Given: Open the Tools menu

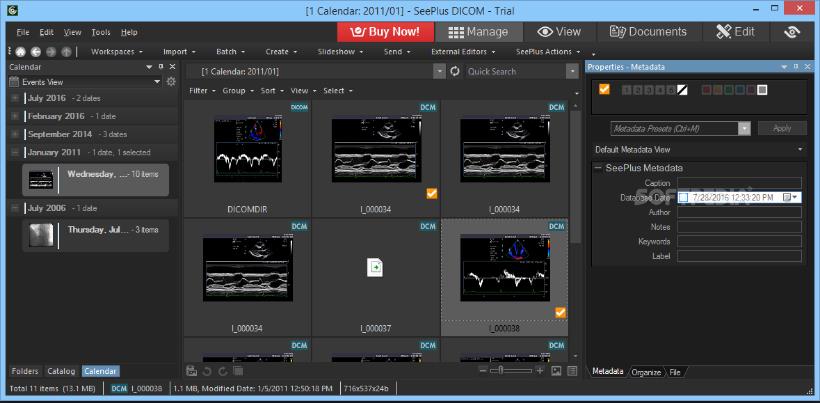Looking at the screenshot, I should [101, 32].
